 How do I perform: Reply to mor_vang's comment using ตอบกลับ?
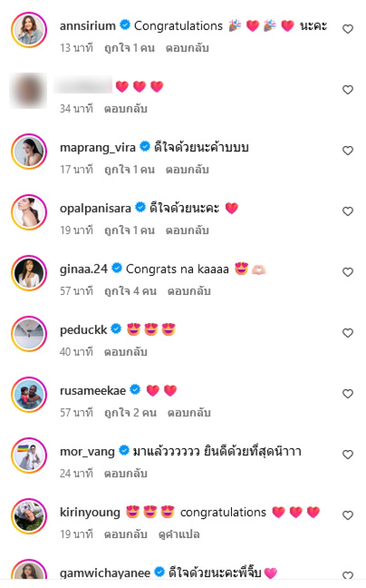tap(125, 473)
